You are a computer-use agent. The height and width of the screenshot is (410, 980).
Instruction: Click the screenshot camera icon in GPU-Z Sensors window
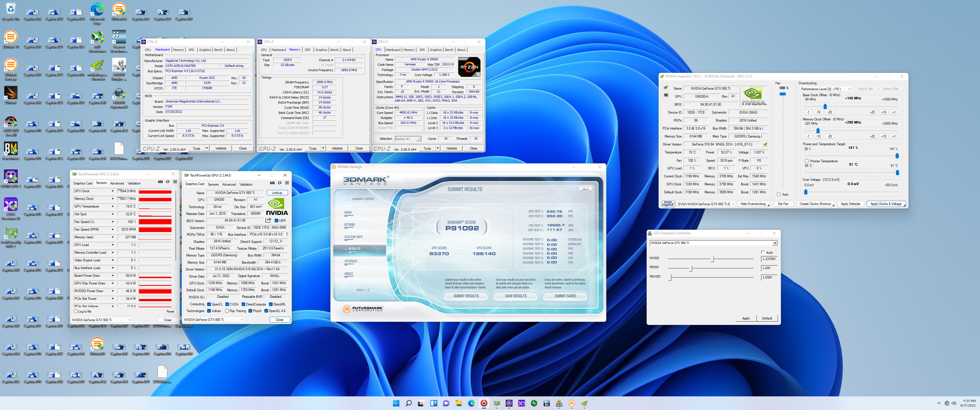(160, 182)
